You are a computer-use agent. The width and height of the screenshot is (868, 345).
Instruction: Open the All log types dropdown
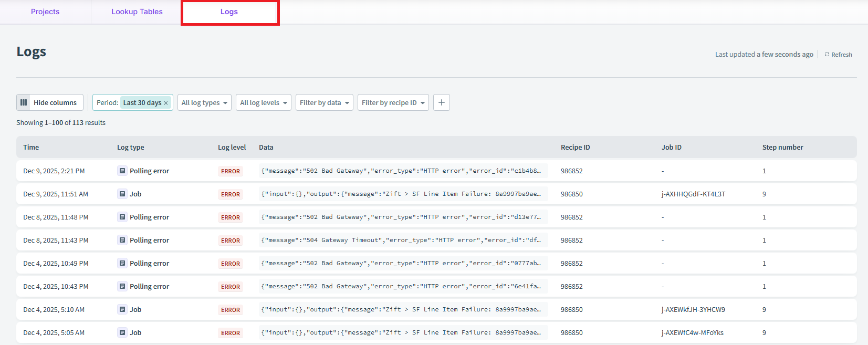point(204,102)
